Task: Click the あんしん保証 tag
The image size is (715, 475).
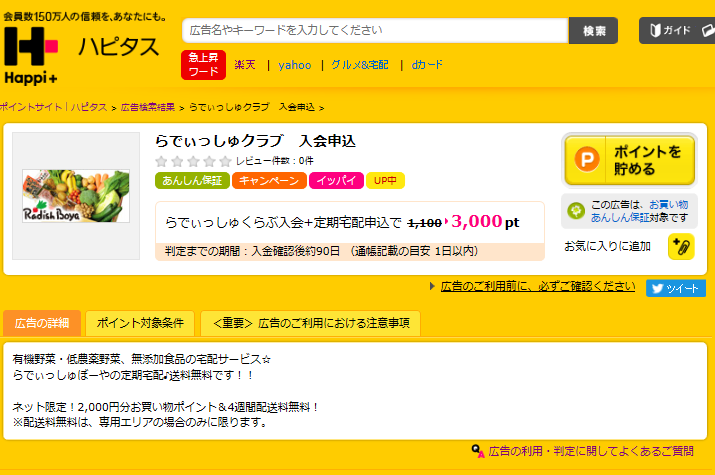Action: [x=192, y=181]
